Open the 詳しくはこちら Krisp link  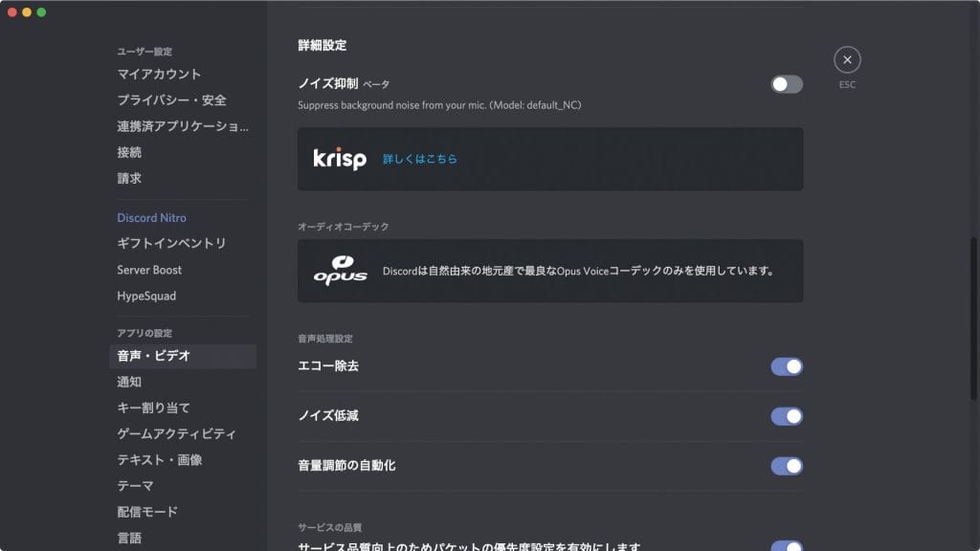[x=420, y=159]
